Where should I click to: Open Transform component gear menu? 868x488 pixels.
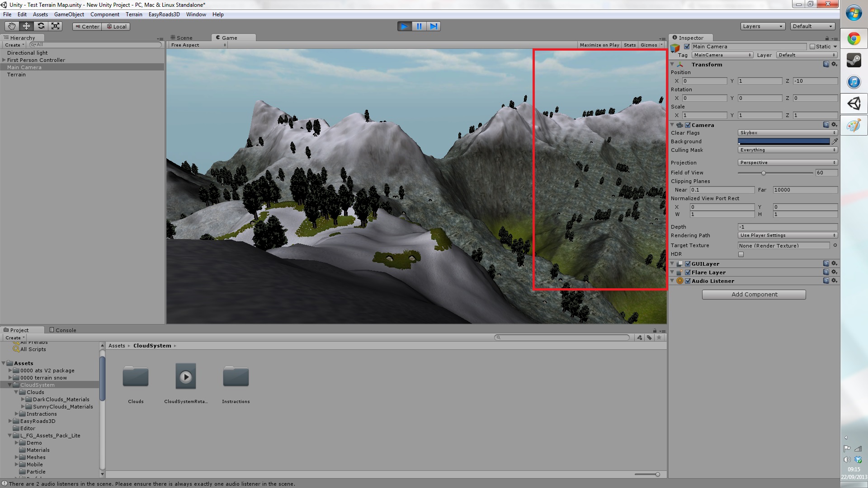[x=834, y=64]
